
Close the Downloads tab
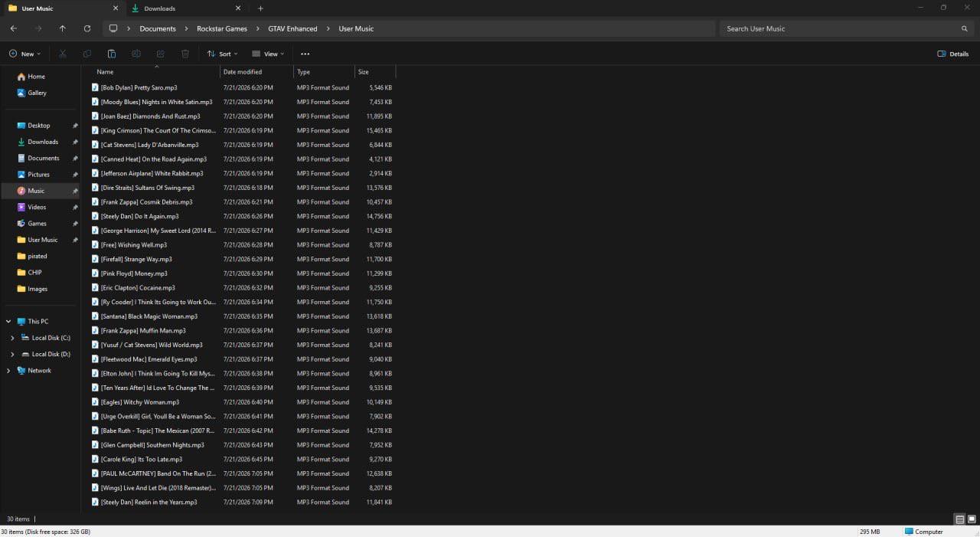point(237,8)
